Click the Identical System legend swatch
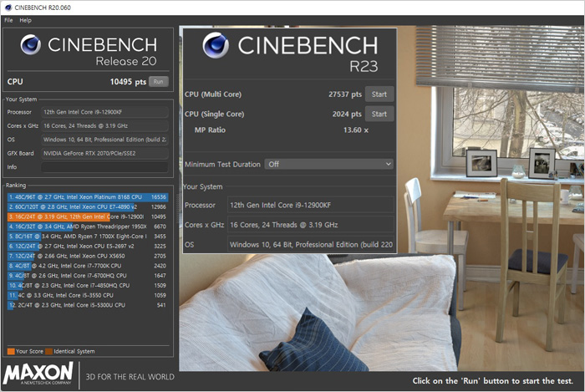Screen dimensions: 585x392 48,351
